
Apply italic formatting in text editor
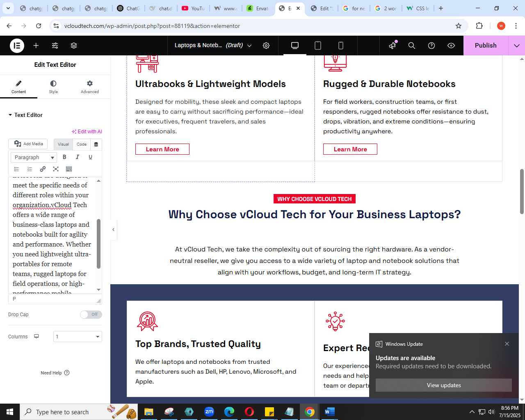(x=77, y=157)
